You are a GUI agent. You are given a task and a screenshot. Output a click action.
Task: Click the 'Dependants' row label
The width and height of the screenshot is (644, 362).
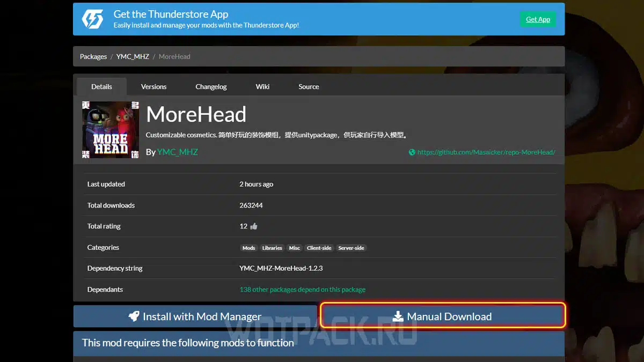pyautogui.click(x=105, y=290)
